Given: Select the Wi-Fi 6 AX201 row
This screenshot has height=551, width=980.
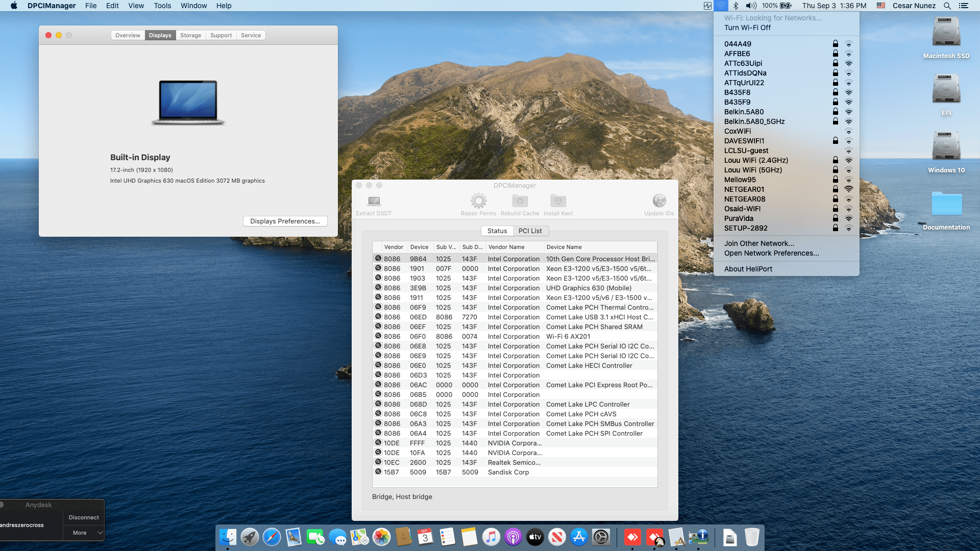Looking at the screenshot, I should (x=515, y=336).
